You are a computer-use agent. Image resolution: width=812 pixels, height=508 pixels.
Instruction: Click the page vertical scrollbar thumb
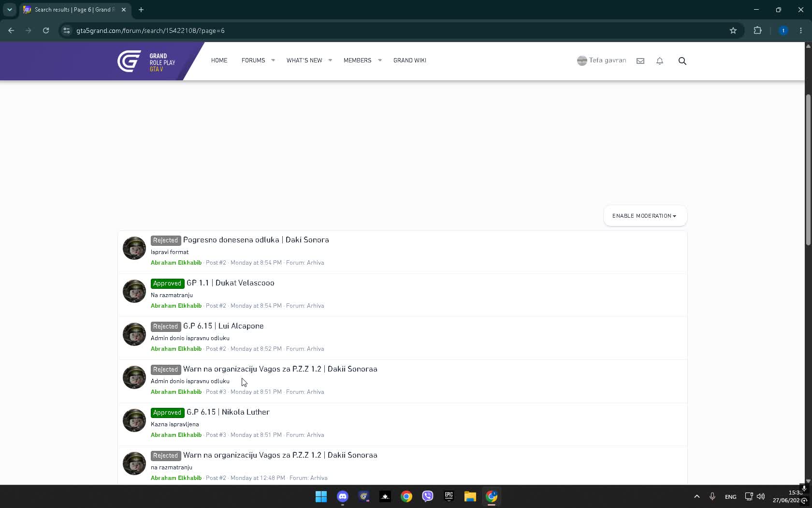tap(808, 169)
